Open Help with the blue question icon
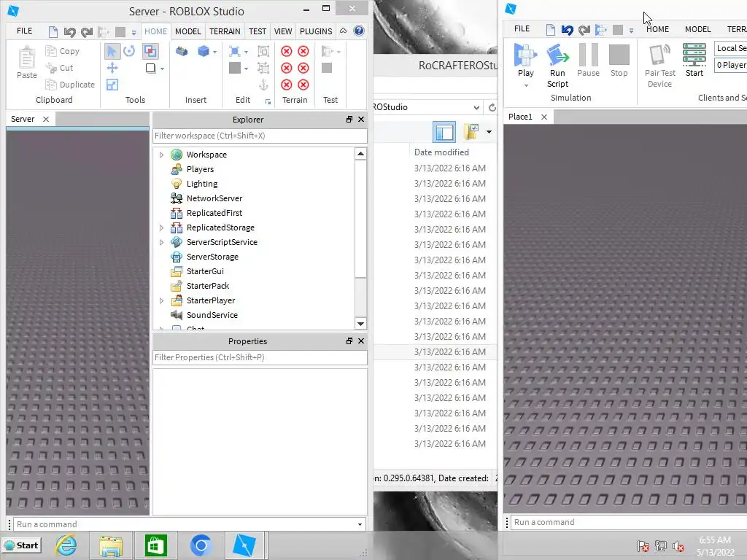Image resolution: width=747 pixels, height=560 pixels. 359,31
